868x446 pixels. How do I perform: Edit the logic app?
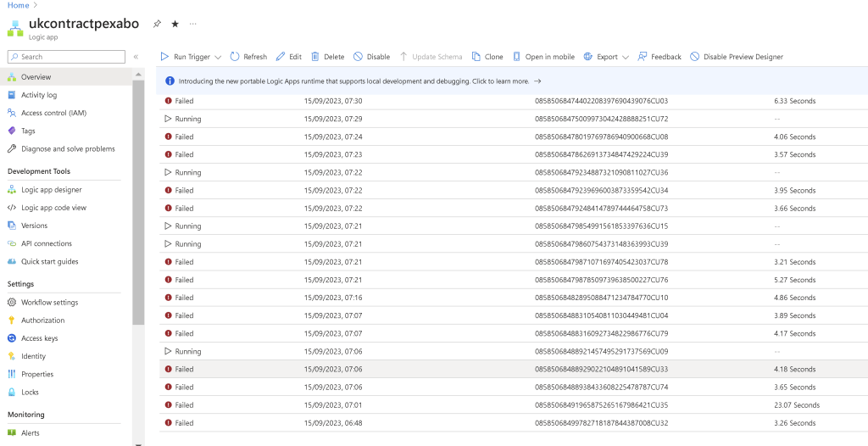289,57
